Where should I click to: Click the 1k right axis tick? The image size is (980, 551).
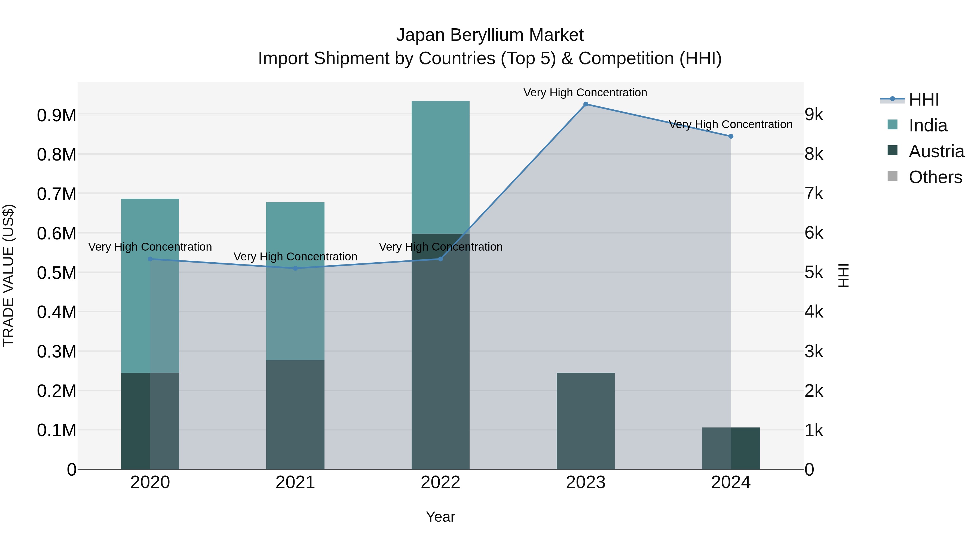point(814,430)
